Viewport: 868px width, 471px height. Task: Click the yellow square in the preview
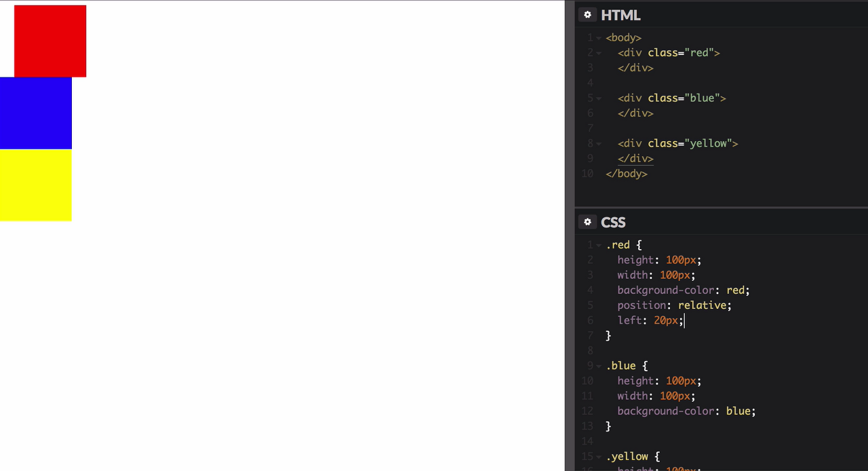coord(36,185)
